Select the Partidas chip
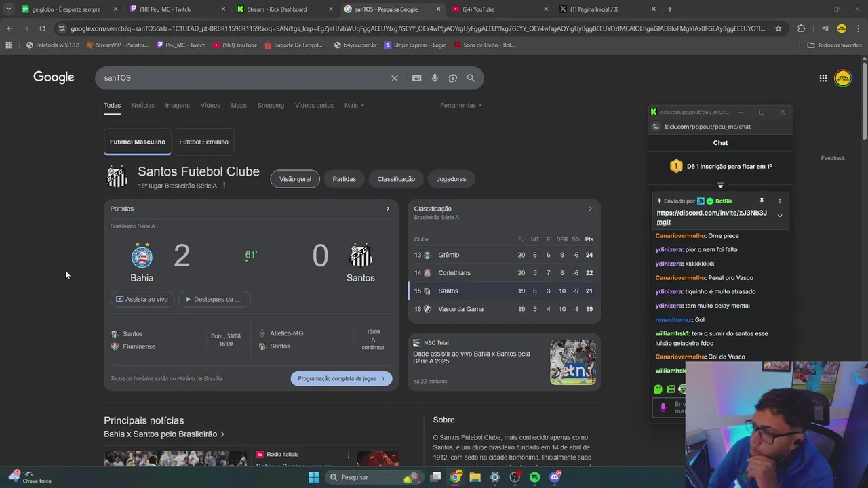868x488 pixels. click(x=344, y=179)
